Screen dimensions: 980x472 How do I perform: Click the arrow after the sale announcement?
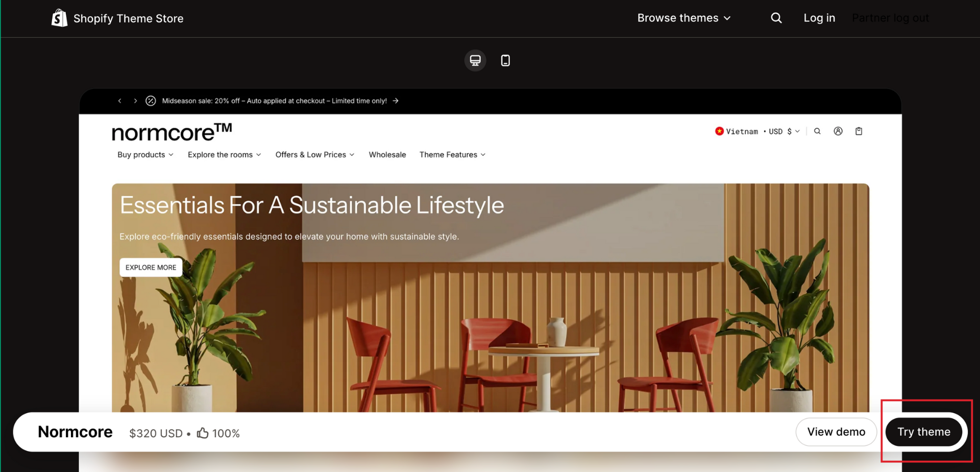(396, 101)
